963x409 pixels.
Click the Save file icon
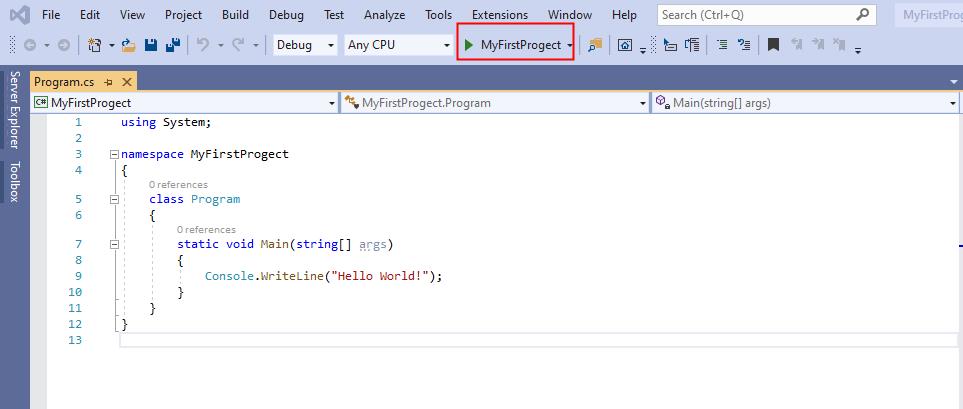pyautogui.click(x=151, y=45)
